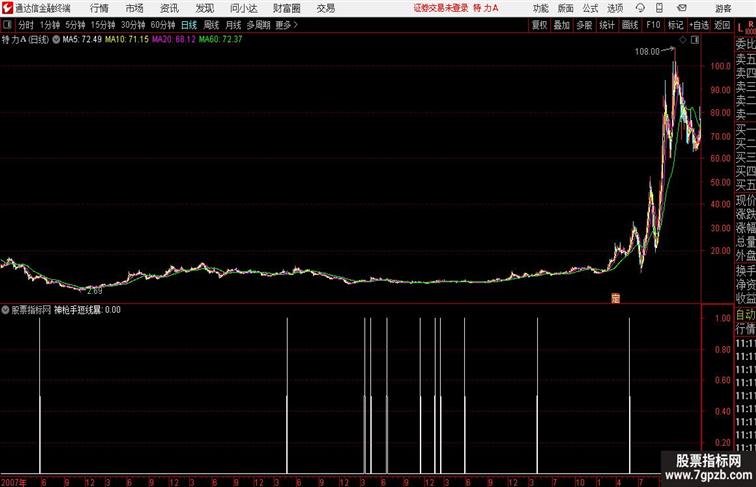Click the diamond icon above the chart

pyautogui.click(x=683, y=40)
